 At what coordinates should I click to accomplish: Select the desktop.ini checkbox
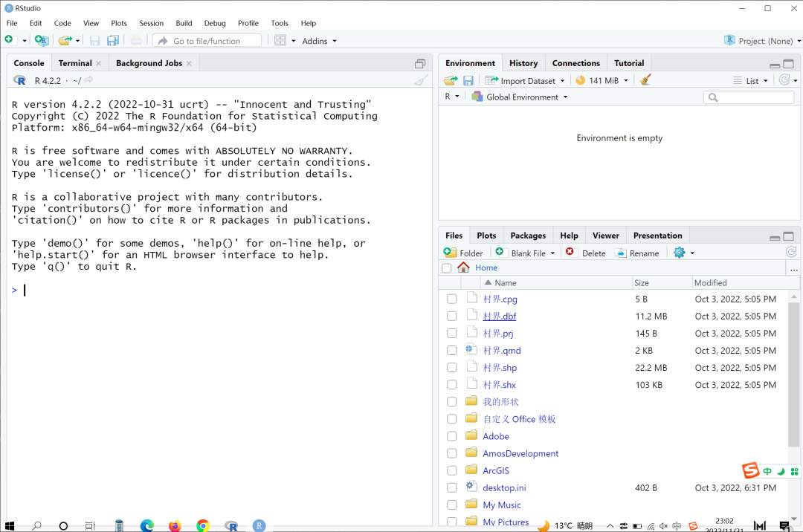pos(452,488)
